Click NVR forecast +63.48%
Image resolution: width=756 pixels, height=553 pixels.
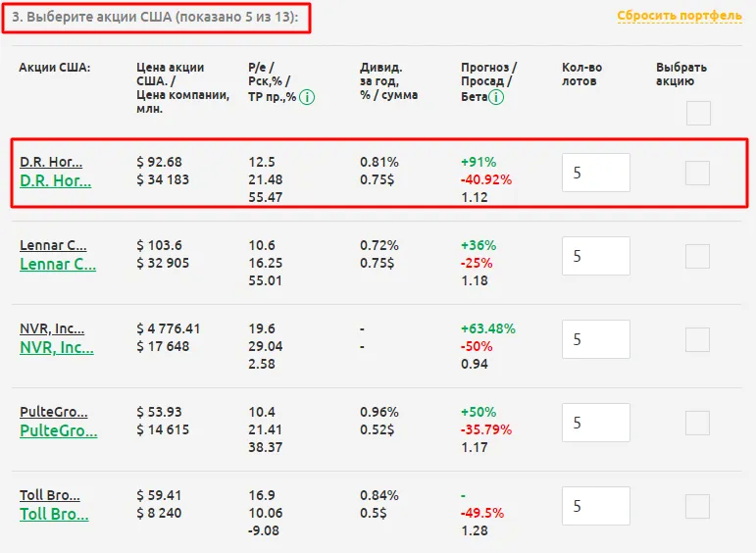tap(488, 328)
